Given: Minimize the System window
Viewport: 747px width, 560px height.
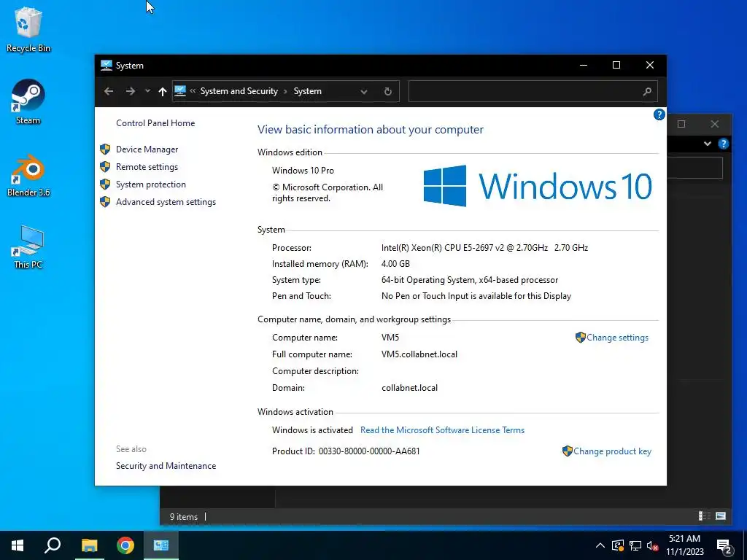Looking at the screenshot, I should (x=584, y=65).
